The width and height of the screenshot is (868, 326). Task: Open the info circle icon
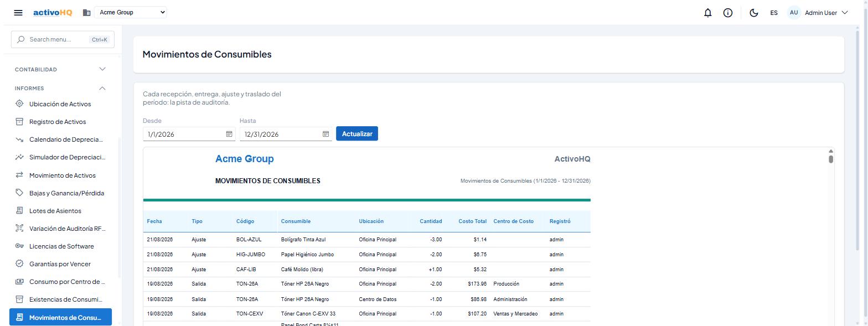coord(728,13)
